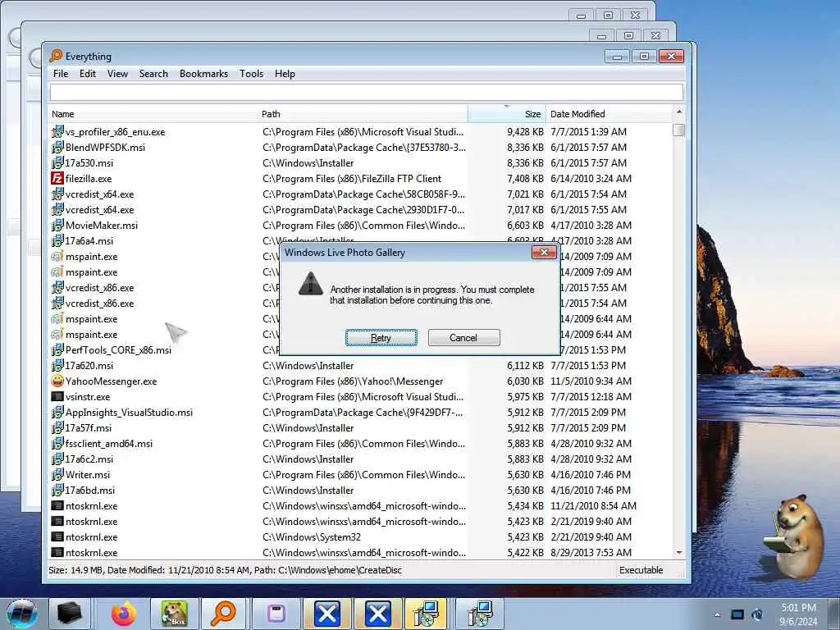Screen dimensions: 840x630
Task: Sort by the Path column header
Action: tap(363, 114)
